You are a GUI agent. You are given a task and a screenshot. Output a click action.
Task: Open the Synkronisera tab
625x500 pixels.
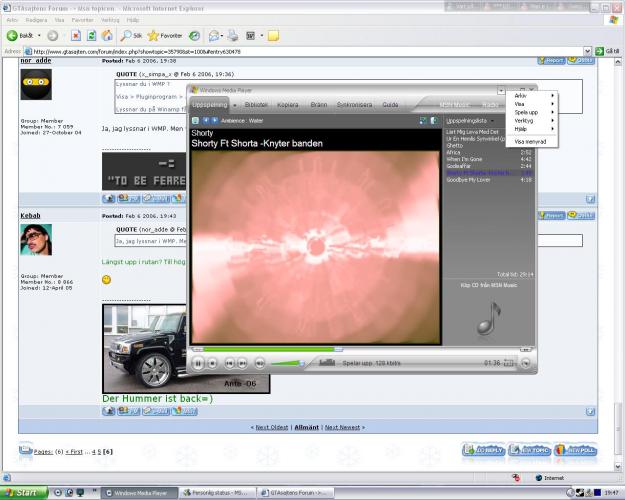[355, 104]
